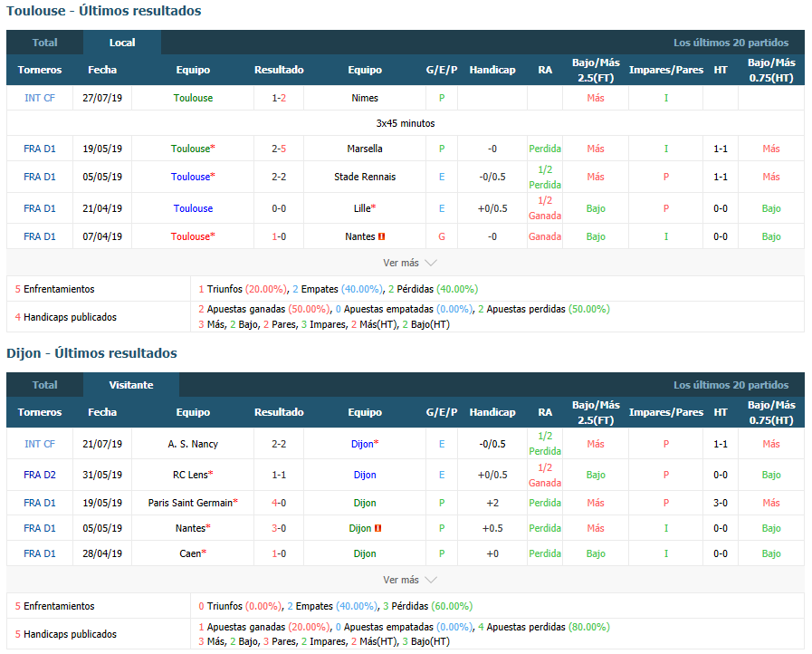Switch to Total tab in Toulouse table
This screenshot has width=812, height=654.
click(x=44, y=43)
